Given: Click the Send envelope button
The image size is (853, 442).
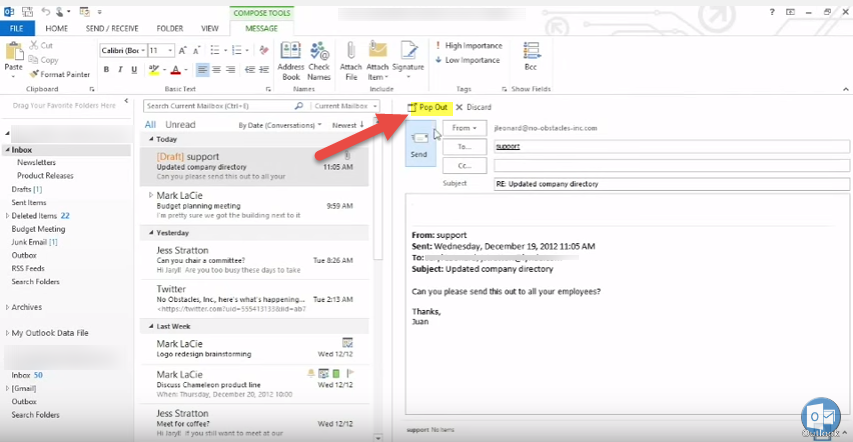Looking at the screenshot, I should (x=419, y=144).
